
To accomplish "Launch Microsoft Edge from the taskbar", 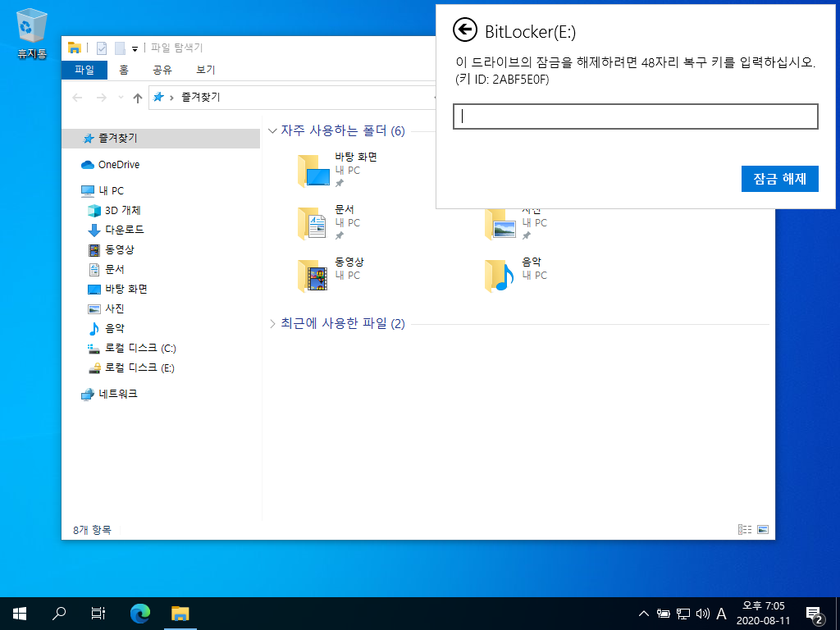I will 140,614.
